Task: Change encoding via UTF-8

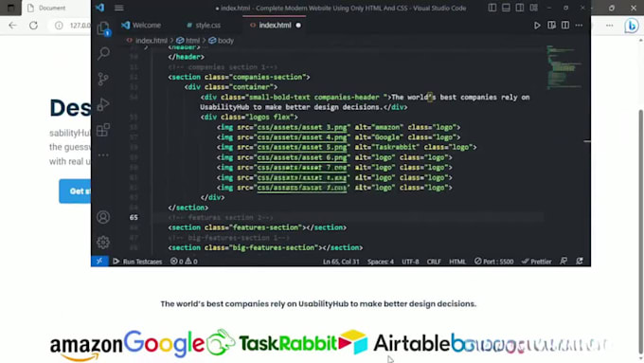Action: point(410,262)
